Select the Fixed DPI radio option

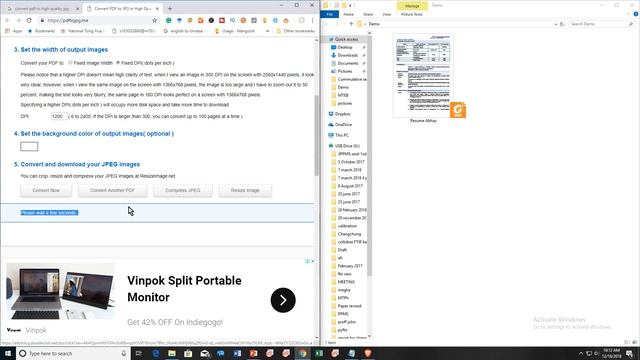[118, 63]
